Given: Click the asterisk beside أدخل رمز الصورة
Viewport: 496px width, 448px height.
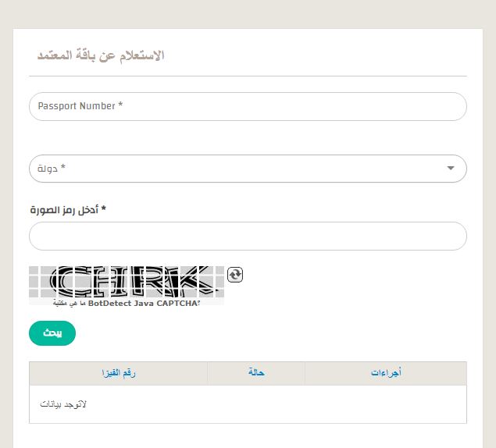Looking at the screenshot, I should point(103,210).
